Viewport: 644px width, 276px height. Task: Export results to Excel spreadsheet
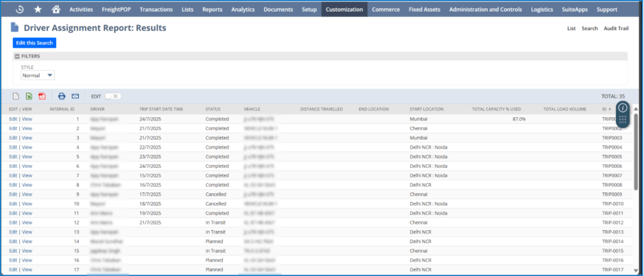(x=29, y=97)
